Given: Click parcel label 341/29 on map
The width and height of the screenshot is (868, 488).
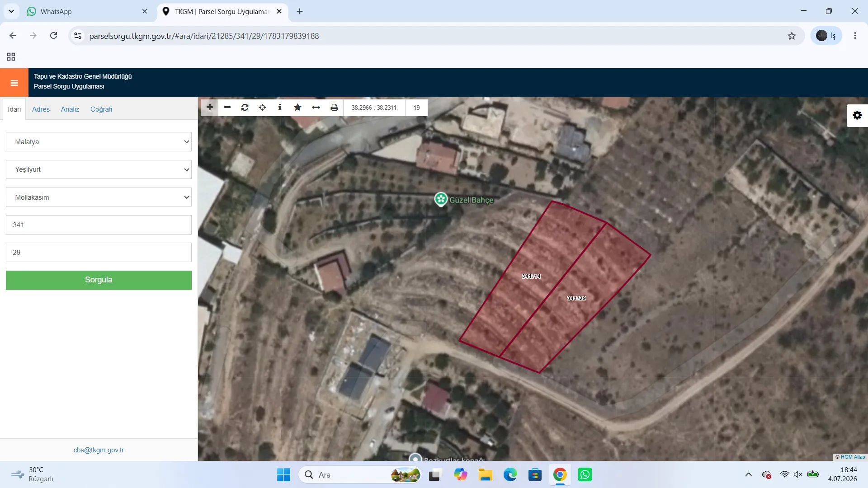Looking at the screenshot, I should (x=576, y=298).
